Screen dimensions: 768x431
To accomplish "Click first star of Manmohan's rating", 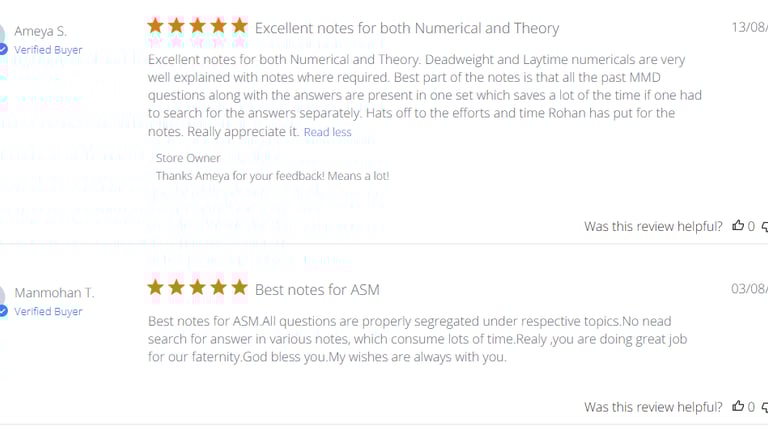I will click(x=156, y=288).
